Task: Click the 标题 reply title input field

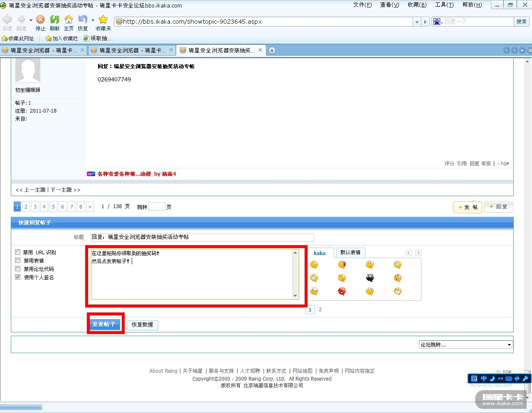Action: [202, 237]
